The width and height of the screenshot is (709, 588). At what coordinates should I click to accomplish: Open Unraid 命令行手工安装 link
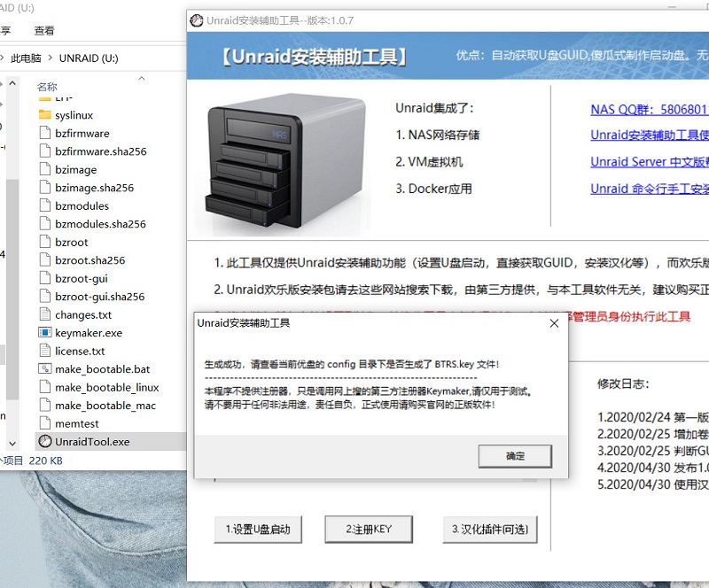tap(650, 189)
